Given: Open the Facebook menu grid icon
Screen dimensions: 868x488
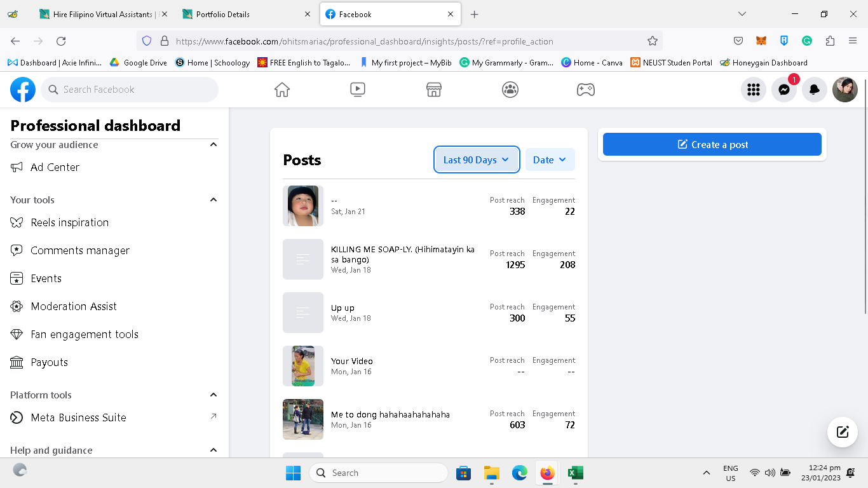Looking at the screenshot, I should click(x=754, y=90).
